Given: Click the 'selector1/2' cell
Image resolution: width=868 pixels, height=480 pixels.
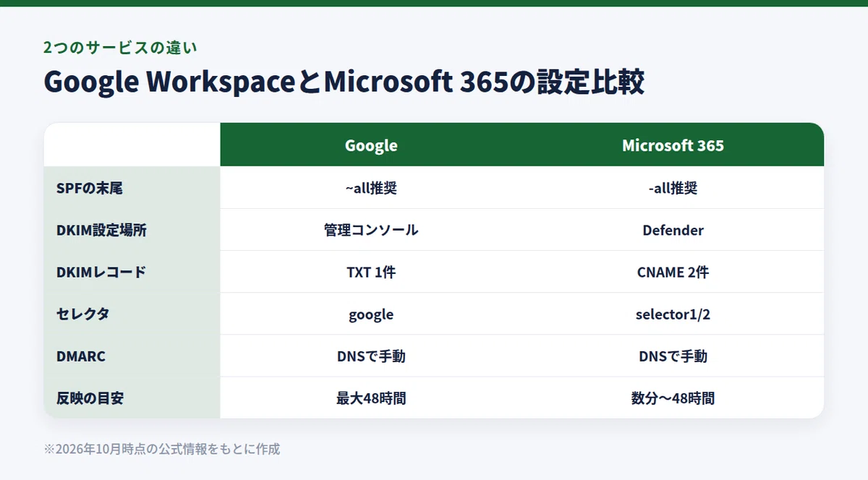Looking at the screenshot, I should [x=673, y=314].
